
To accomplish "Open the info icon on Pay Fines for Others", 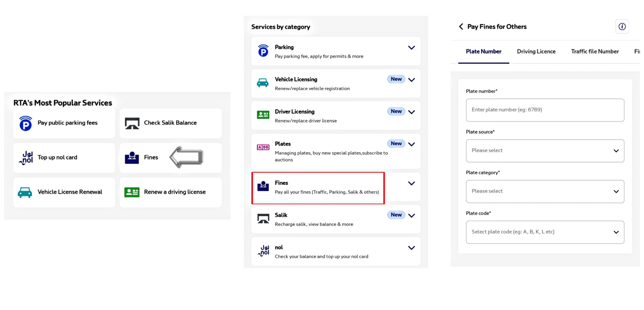I will [622, 27].
